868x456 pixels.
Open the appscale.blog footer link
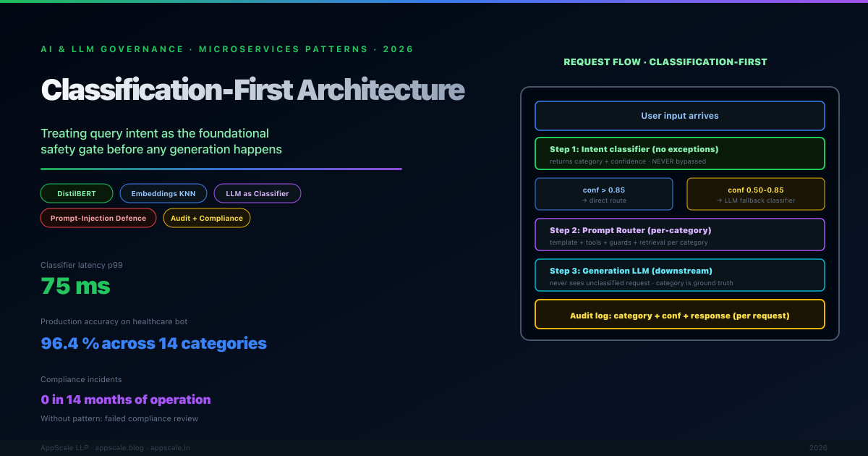coord(119,448)
